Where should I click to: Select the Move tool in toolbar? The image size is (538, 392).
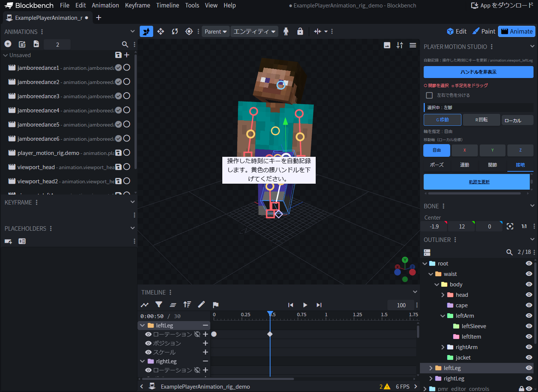tap(161, 31)
